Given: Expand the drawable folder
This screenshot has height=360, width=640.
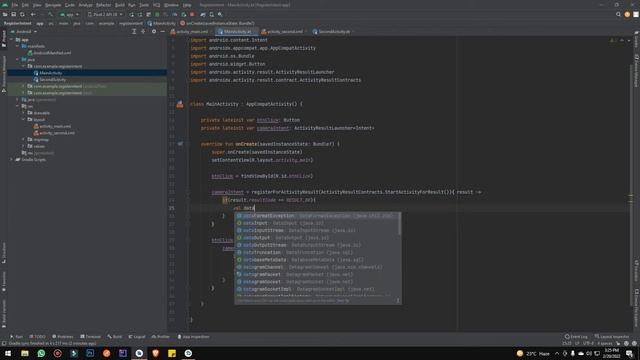Looking at the screenshot, I should (23, 113).
